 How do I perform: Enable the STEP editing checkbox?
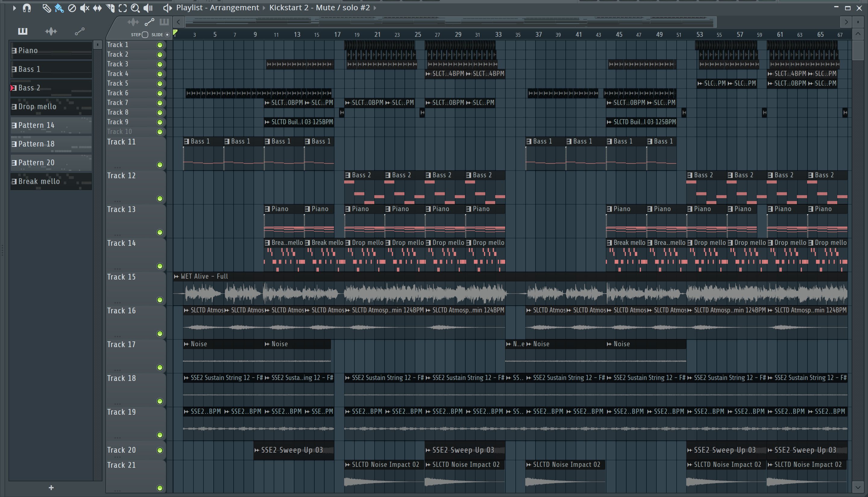coord(145,34)
